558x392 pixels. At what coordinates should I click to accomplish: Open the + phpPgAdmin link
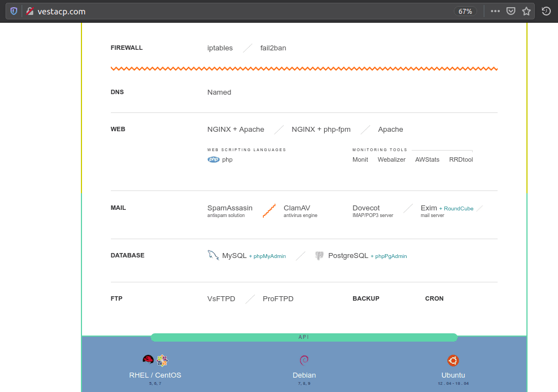click(x=388, y=256)
